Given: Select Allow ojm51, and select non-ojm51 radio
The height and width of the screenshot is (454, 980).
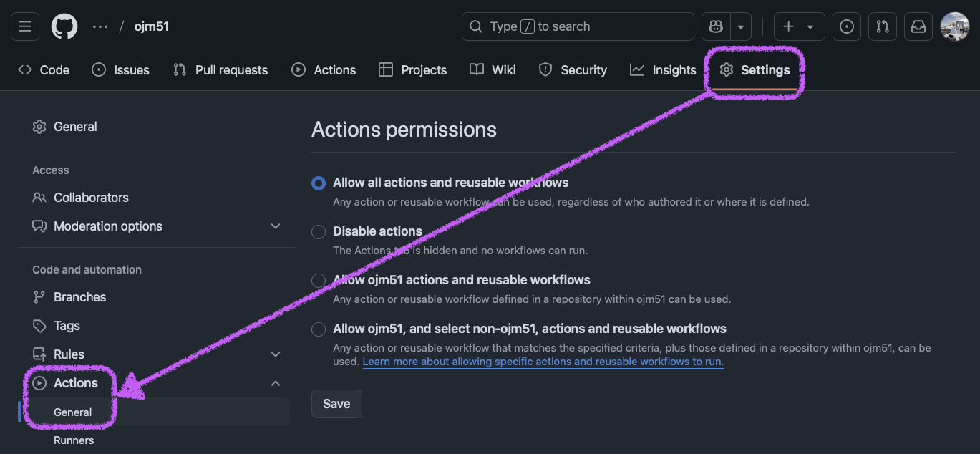Looking at the screenshot, I should pyautogui.click(x=319, y=329).
